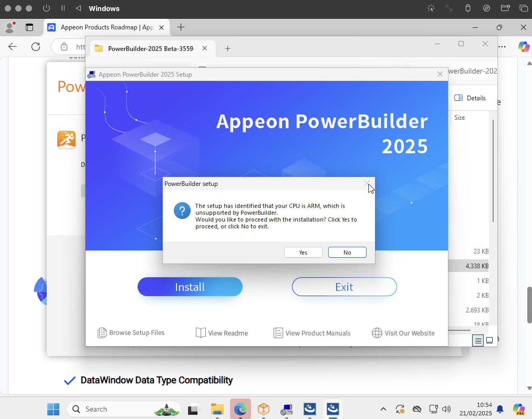Screen dimensions: 532x419
Task: Switch to Microsoft Edge in the taskbar
Action: coord(240,409)
